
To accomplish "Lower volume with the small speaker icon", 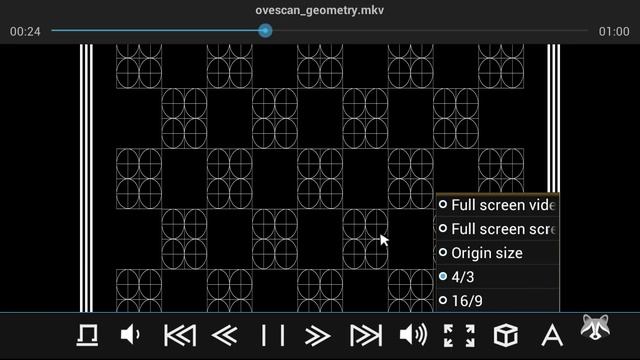I will (131, 335).
